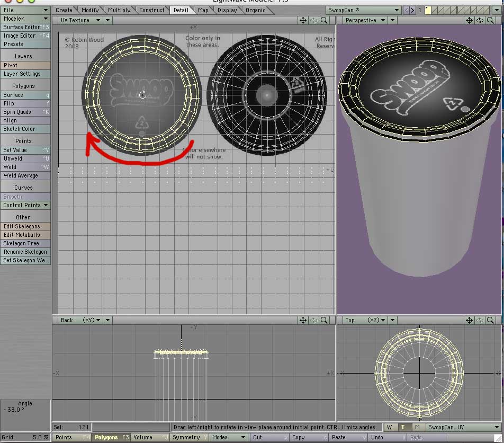Switch to Polygons selection mode
504x443 pixels.
pos(111,437)
